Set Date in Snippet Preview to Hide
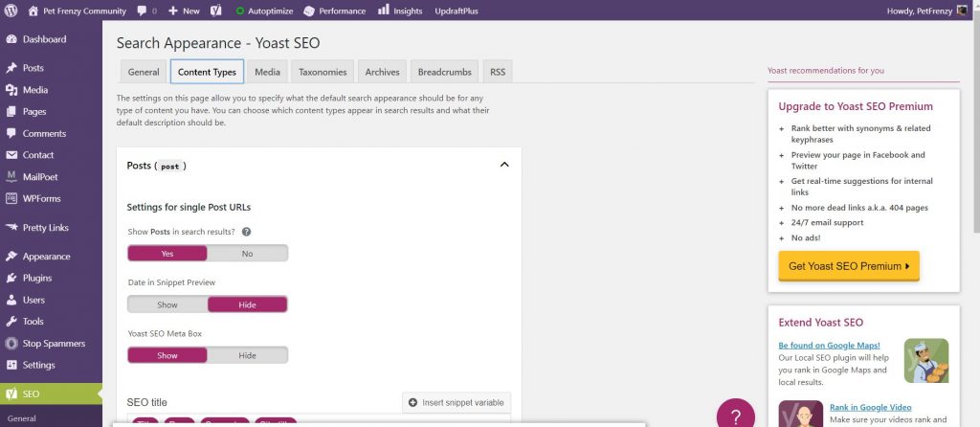This screenshot has width=980, height=427. [248, 304]
